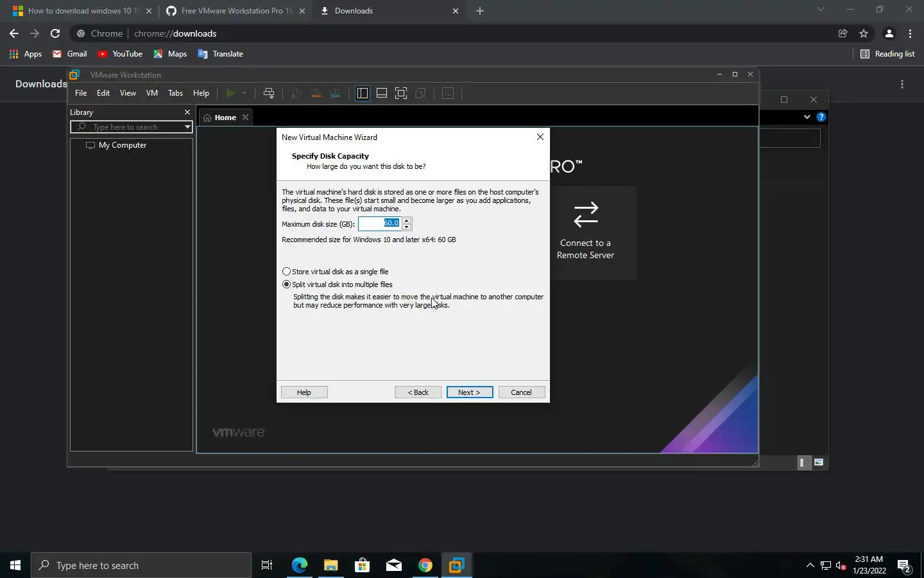
Task: Select Split virtual disk into multiple files
Action: (338, 285)
